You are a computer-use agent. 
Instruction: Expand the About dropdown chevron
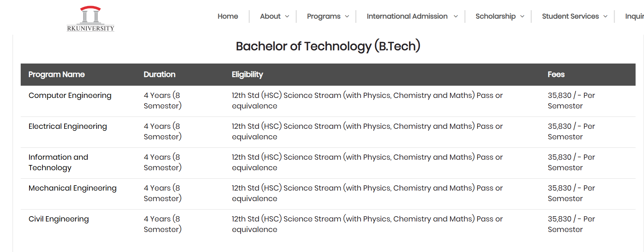tap(287, 16)
